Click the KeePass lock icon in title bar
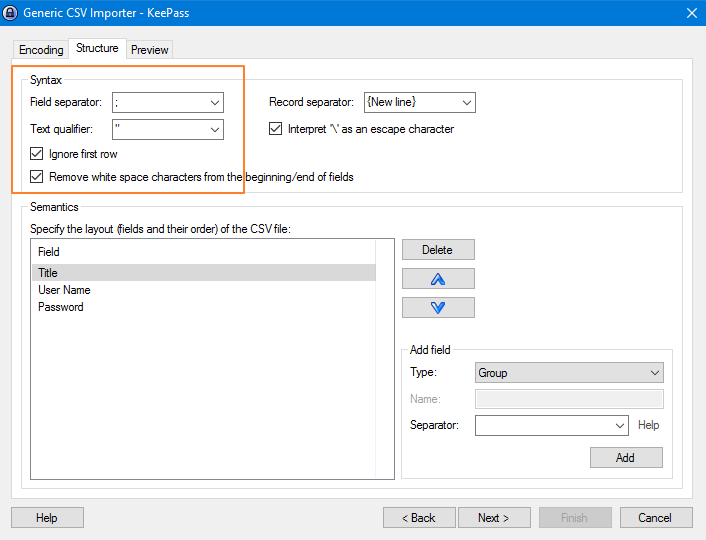The width and height of the screenshot is (706, 540). click(12, 12)
